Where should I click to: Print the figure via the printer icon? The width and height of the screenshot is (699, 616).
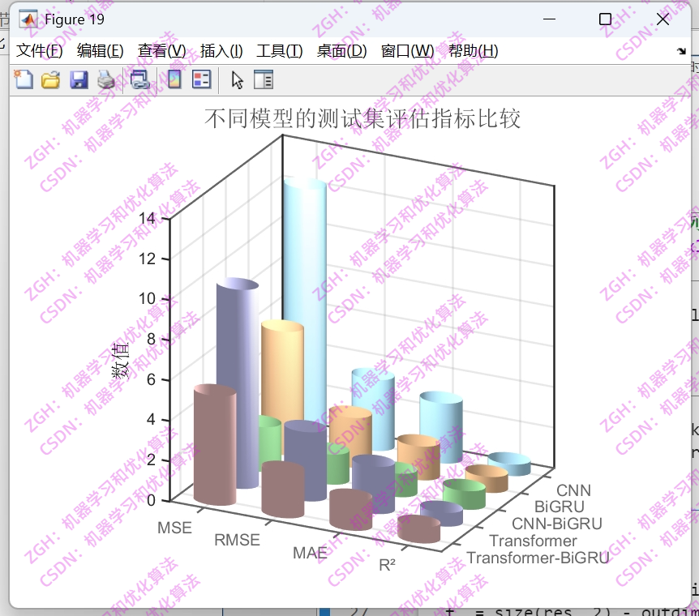click(x=106, y=79)
